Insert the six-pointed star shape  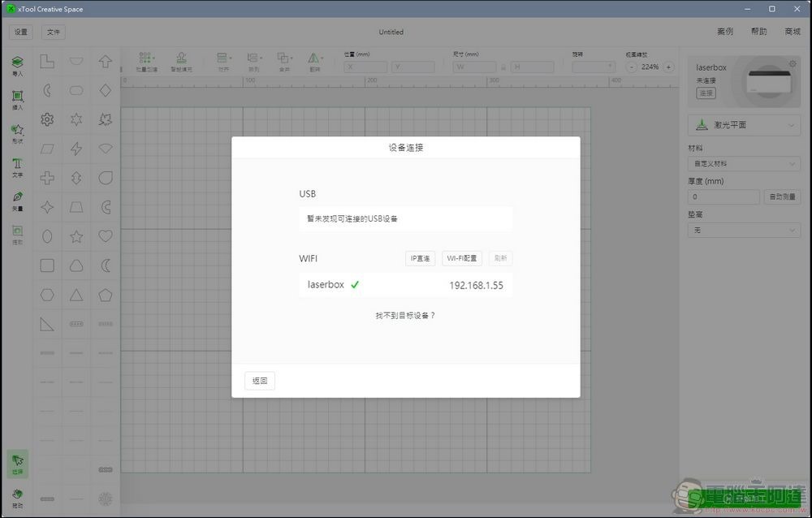(76, 119)
